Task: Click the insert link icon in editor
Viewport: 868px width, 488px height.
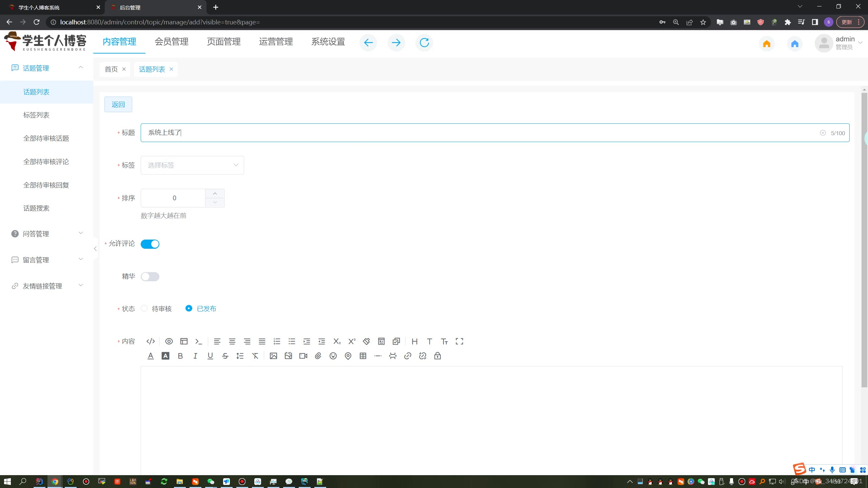Action: pos(408,356)
